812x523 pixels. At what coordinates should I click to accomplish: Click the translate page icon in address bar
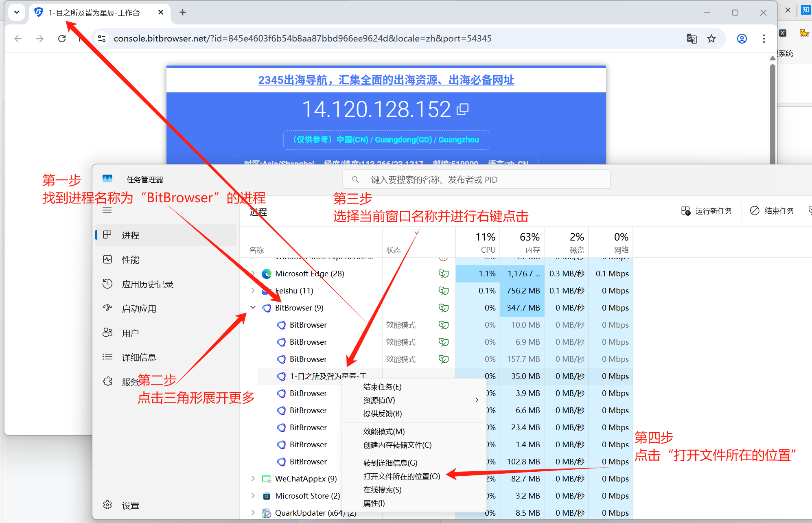click(692, 39)
